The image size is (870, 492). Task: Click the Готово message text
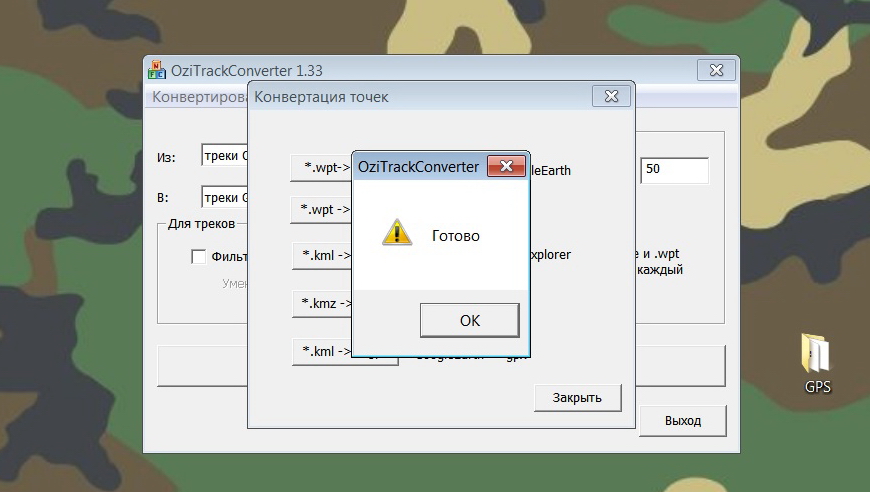pyautogui.click(x=456, y=236)
